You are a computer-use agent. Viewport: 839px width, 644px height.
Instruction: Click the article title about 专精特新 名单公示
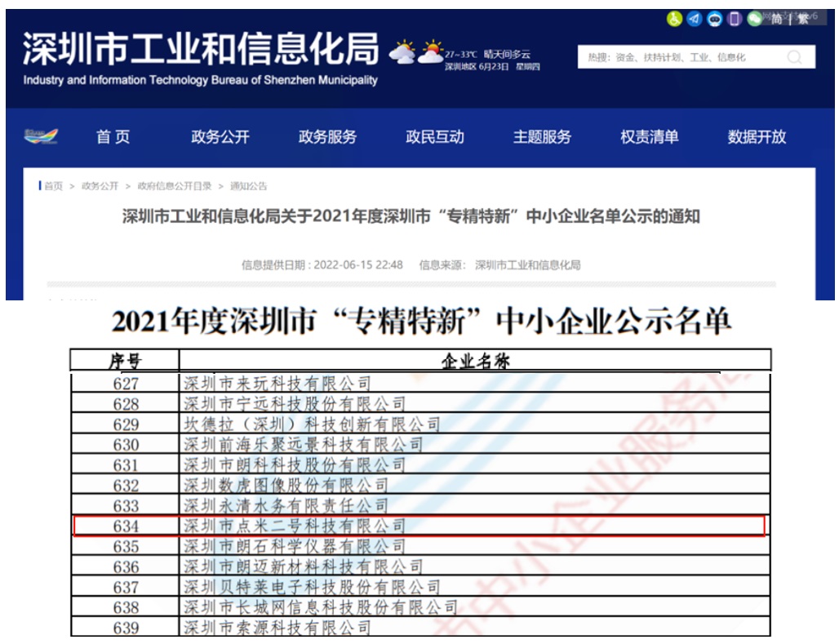(x=411, y=216)
